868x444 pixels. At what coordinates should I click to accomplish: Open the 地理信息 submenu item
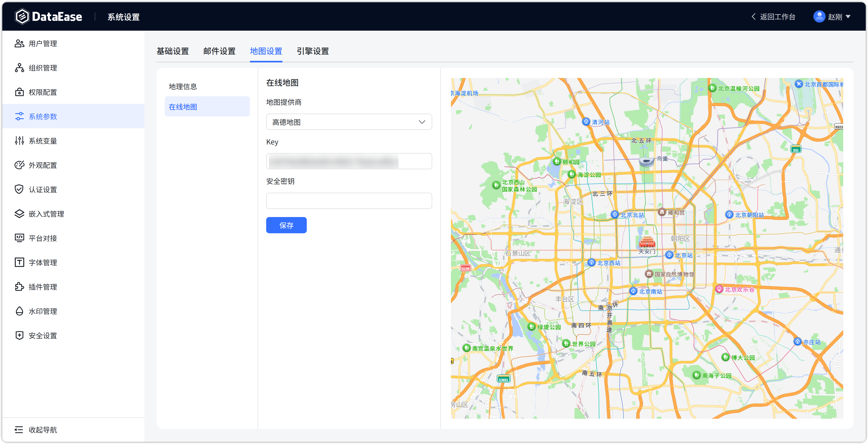pos(207,87)
